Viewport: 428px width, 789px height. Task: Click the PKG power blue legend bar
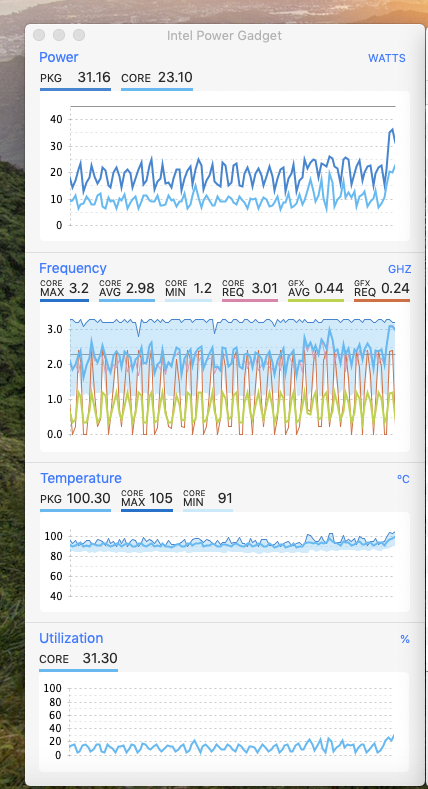pos(75,90)
